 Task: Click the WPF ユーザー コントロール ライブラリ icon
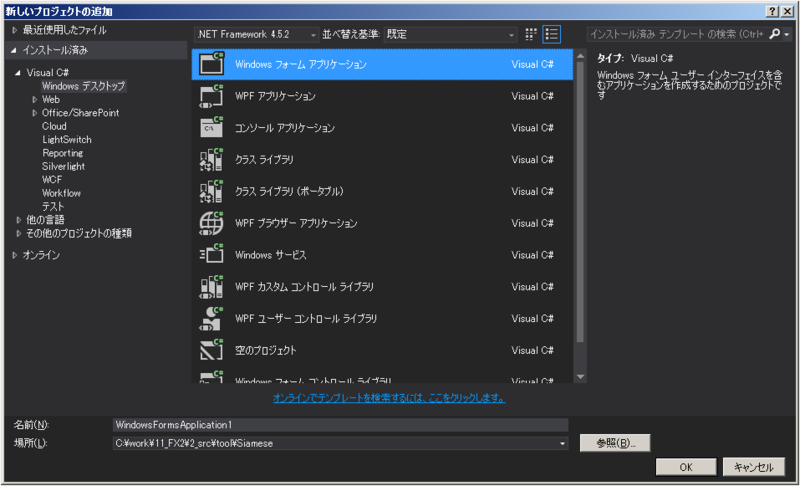point(211,318)
